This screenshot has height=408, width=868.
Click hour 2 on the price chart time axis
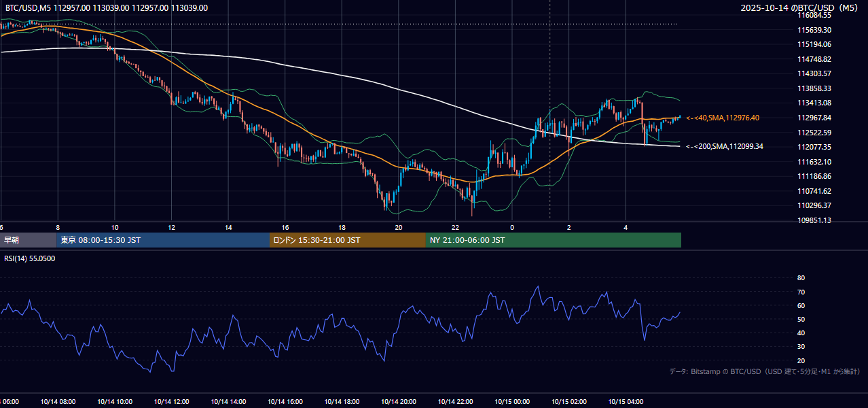click(x=569, y=227)
